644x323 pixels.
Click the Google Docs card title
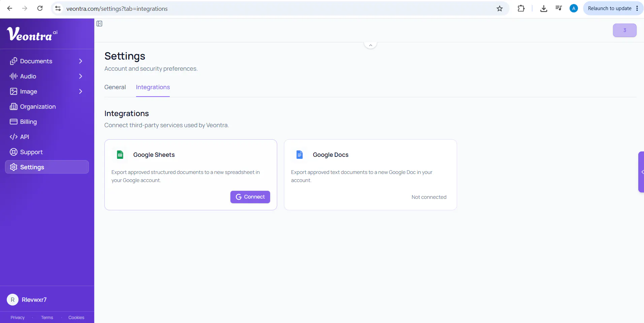(x=331, y=155)
